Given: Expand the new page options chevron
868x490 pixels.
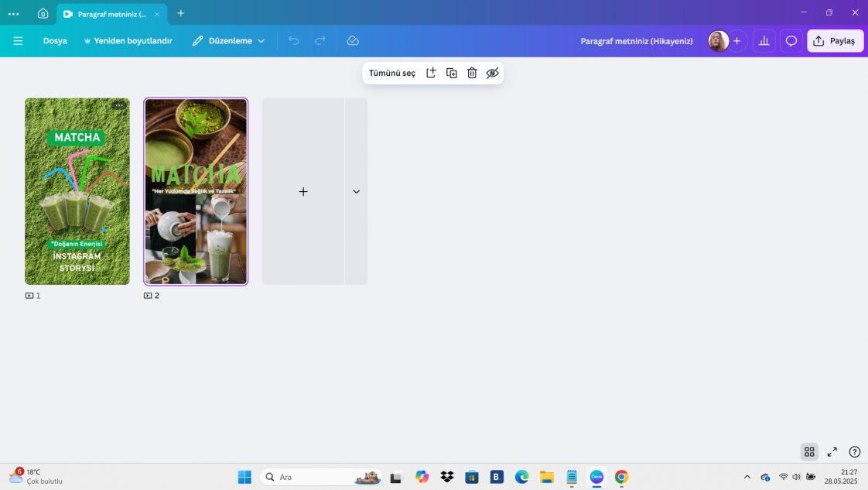Looking at the screenshot, I should click(x=356, y=191).
